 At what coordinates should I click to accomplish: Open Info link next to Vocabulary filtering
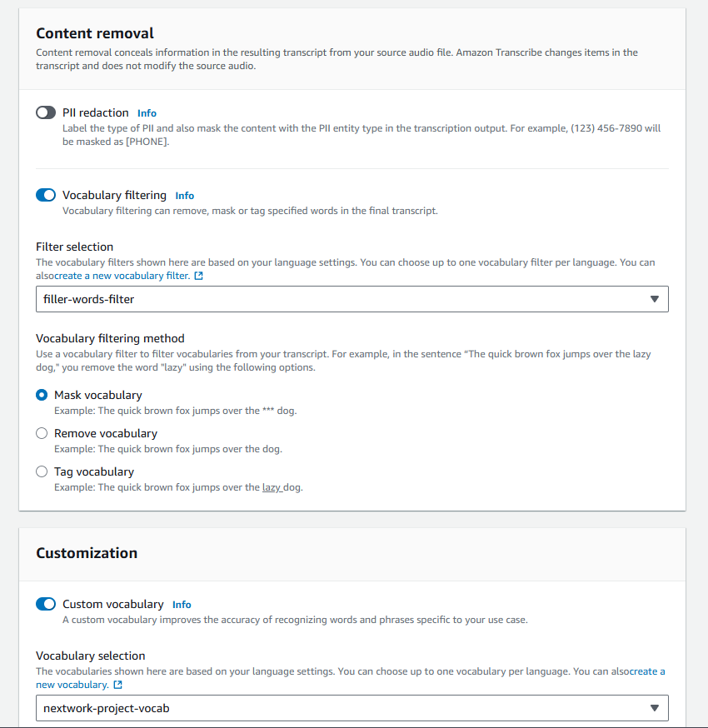point(184,196)
